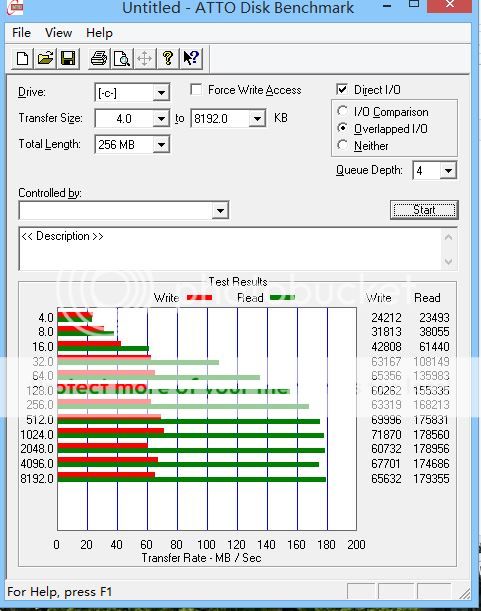Open the File menu
This screenshot has width=481, height=611.
(21, 33)
